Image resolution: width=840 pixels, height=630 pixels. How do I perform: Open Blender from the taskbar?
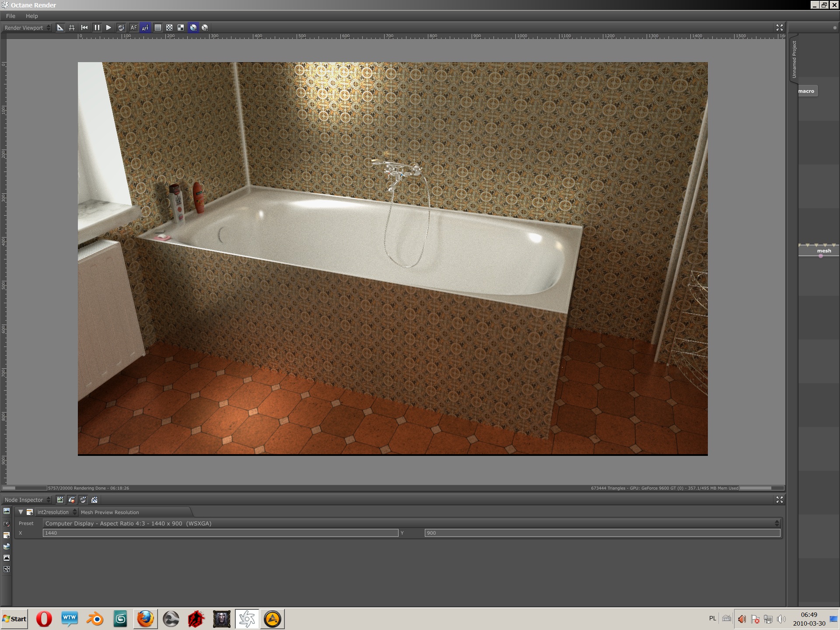click(x=94, y=619)
